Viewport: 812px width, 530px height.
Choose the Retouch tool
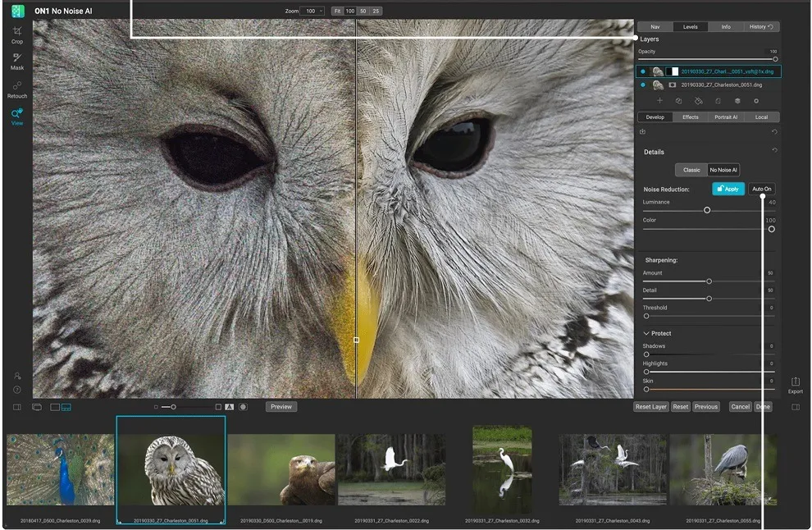[17, 89]
